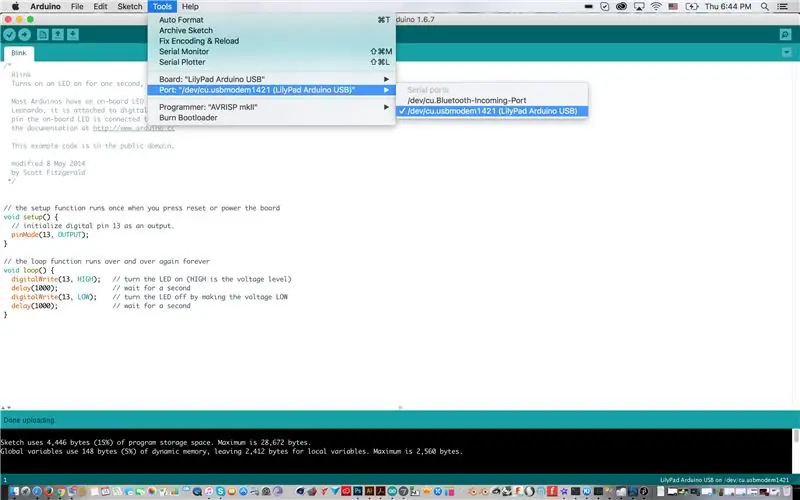Viewport: 800px width, 500px height.
Task: Click the code line "pinMode(13, OUTPUT);"
Action: pos(50,235)
